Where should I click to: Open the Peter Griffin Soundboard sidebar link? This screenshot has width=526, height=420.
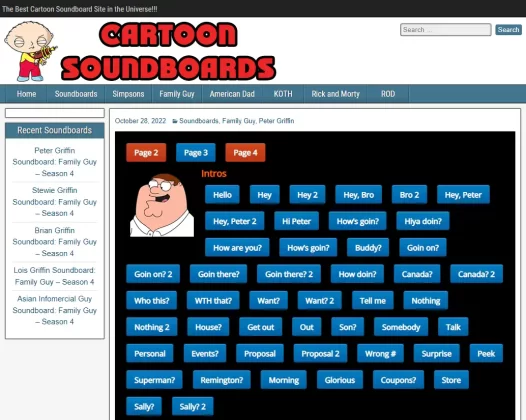(x=55, y=162)
